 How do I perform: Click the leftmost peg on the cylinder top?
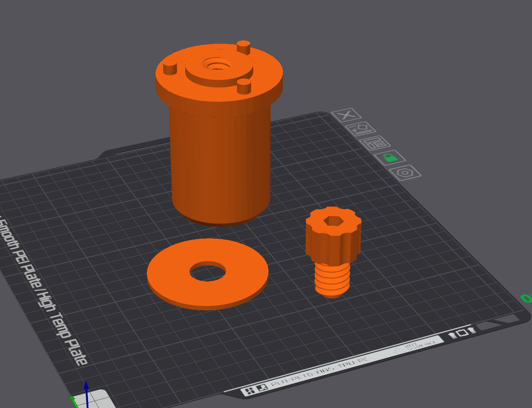(170, 67)
